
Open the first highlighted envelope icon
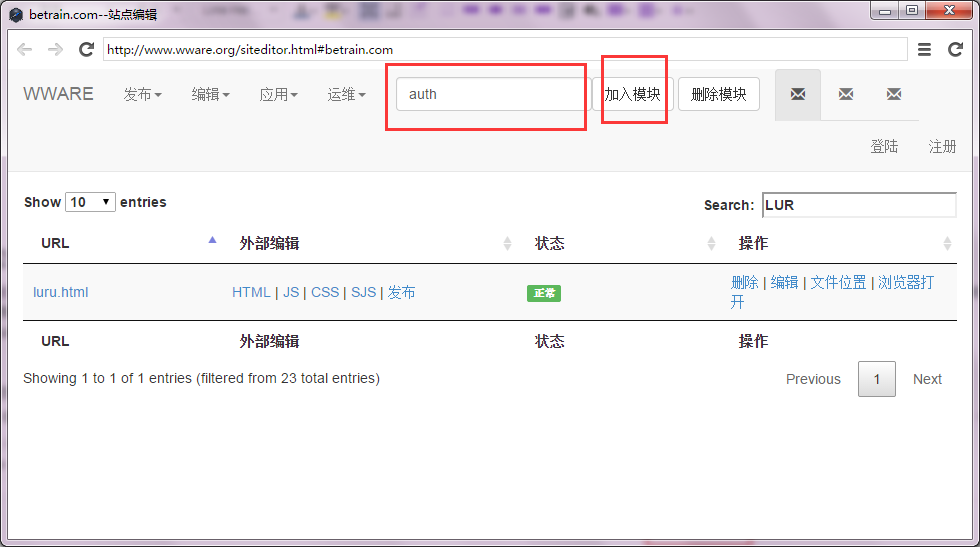[x=798, y=94]
